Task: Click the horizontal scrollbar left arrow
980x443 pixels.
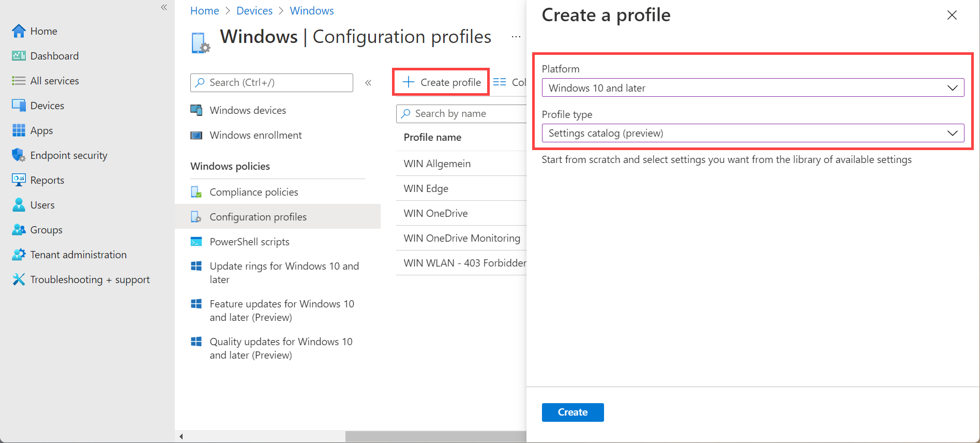Action: coord(181,437)
